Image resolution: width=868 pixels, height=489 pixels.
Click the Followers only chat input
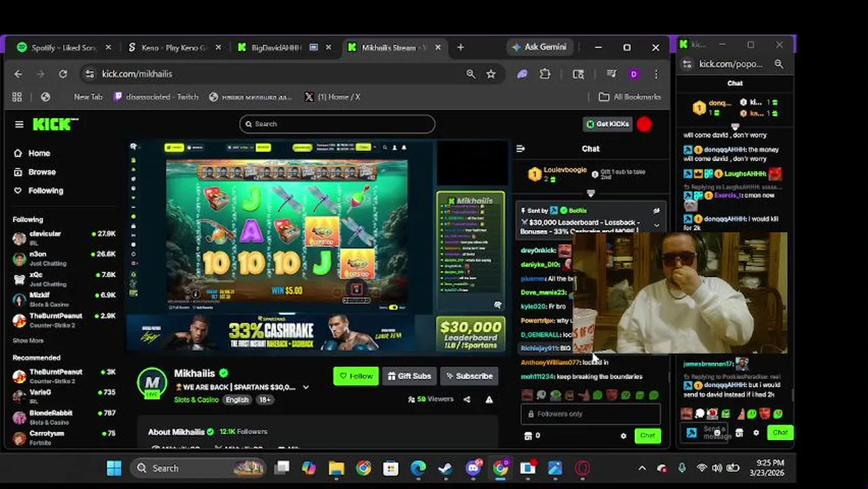pos(590,414)
